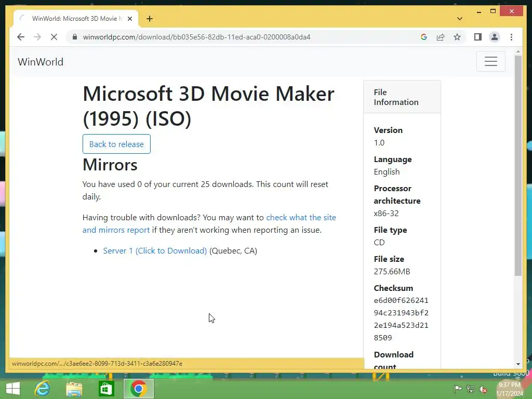Click the File type value CD
The height and width of the screenshot is (399, 532).
tap(379, 243)
